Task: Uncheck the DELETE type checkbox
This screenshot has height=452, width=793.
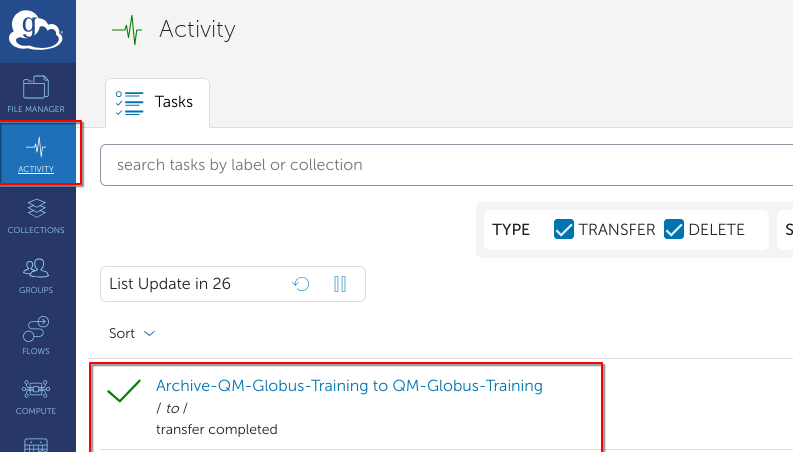Action: point(674,229)
